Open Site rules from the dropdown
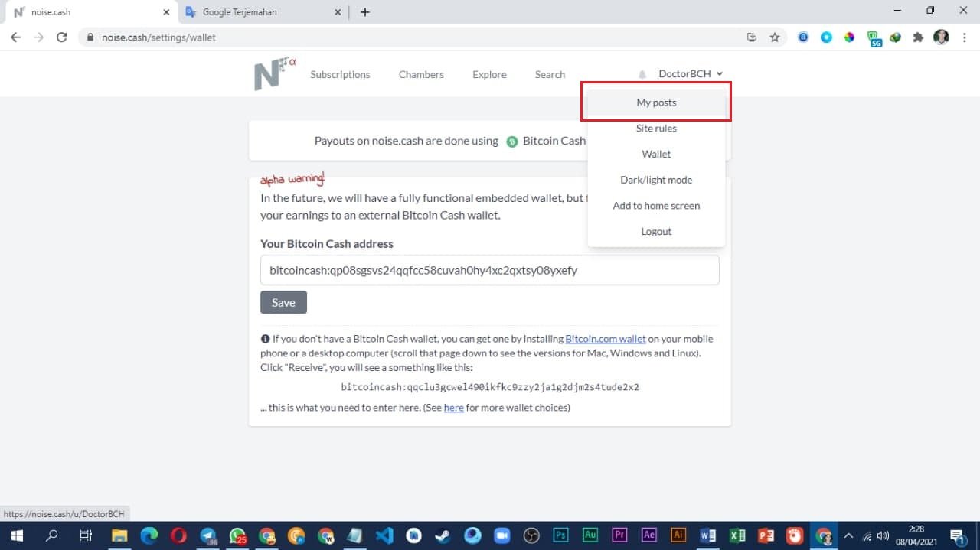Viewport: 980px width, 550px height. pos(656,129)
